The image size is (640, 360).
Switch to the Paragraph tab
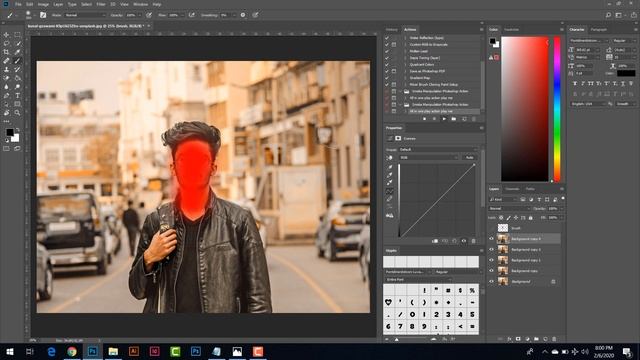598,30
